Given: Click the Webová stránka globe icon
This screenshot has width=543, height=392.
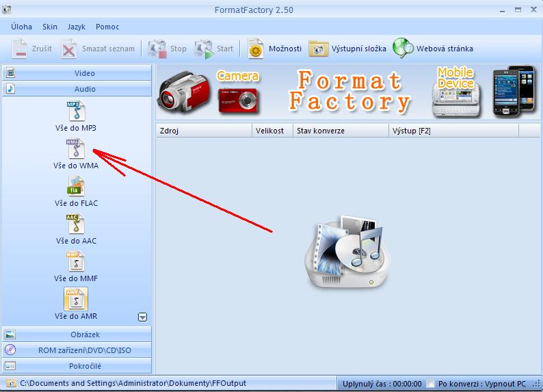Looking at the screenshot, I should [x=403, y=48].
